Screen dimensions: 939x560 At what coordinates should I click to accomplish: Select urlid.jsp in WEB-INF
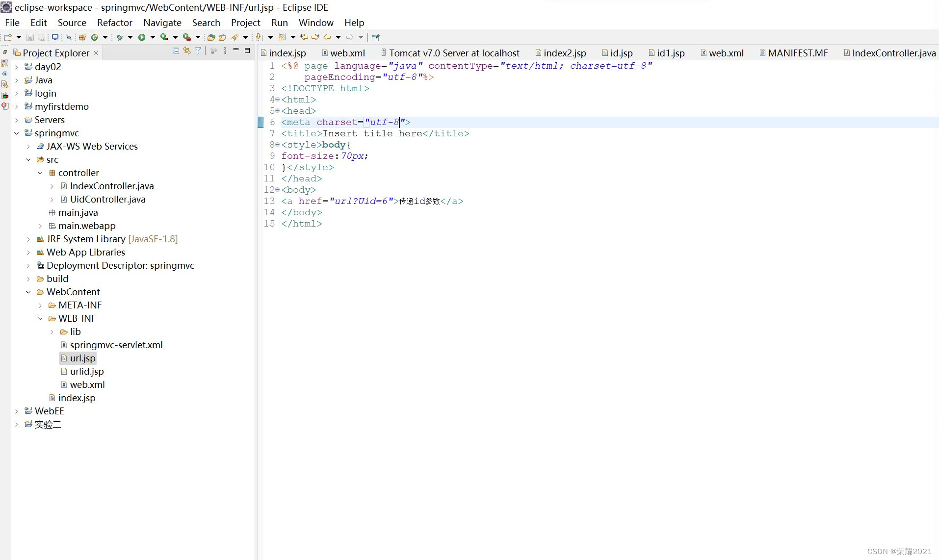(x=87, y=371)
